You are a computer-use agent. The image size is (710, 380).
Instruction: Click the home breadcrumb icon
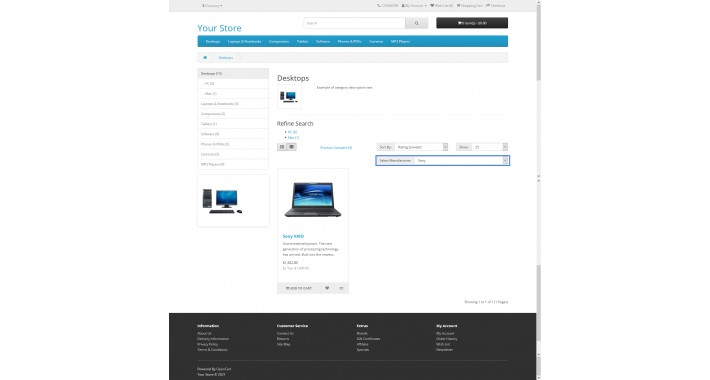coord(205,58)
